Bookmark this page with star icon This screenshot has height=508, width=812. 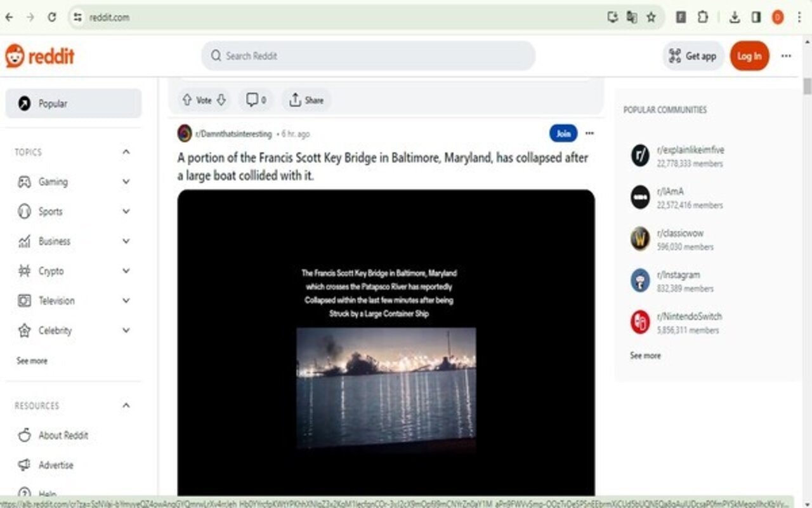click(x=651, y=18)
